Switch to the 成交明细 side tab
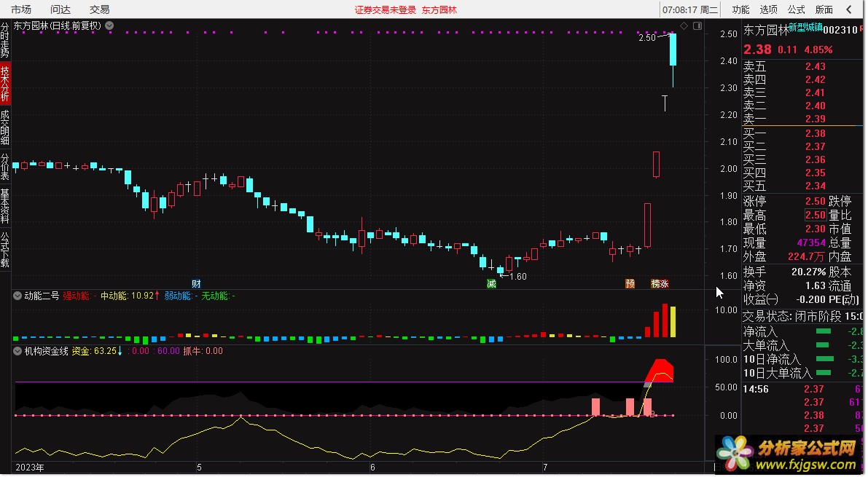 [5, 127]
